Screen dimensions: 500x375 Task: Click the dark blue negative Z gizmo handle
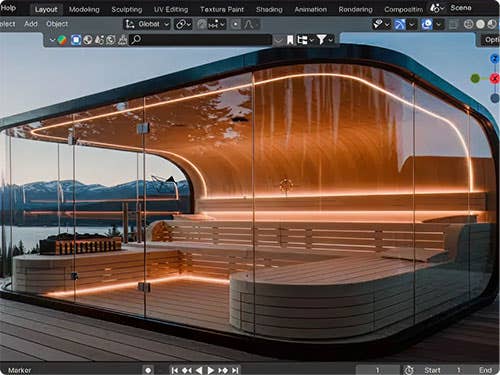(495, 98)
